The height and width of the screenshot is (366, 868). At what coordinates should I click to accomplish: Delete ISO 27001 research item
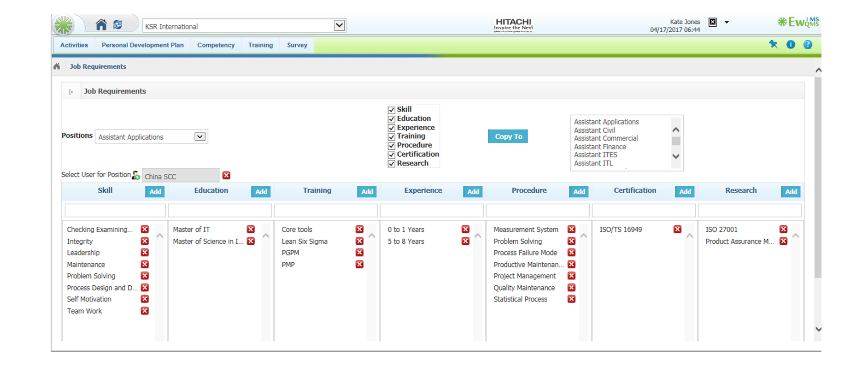pyautogui.click(x=783, y=229)
